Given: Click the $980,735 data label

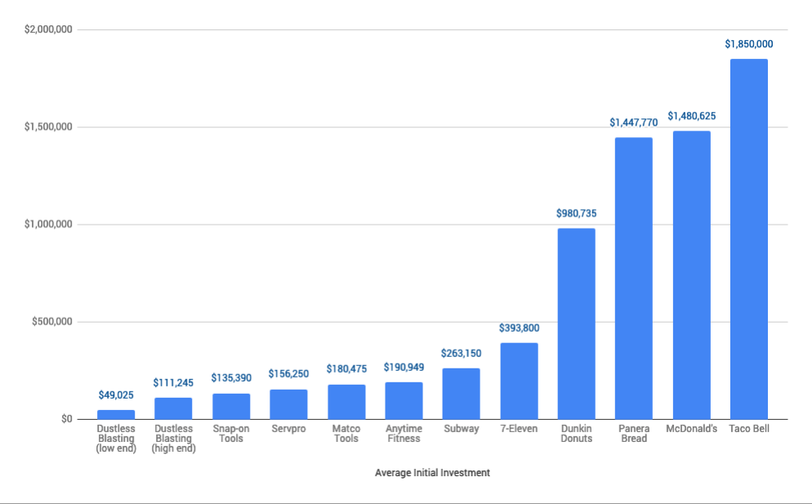Looking at the screenshot, I should point(577,213).
